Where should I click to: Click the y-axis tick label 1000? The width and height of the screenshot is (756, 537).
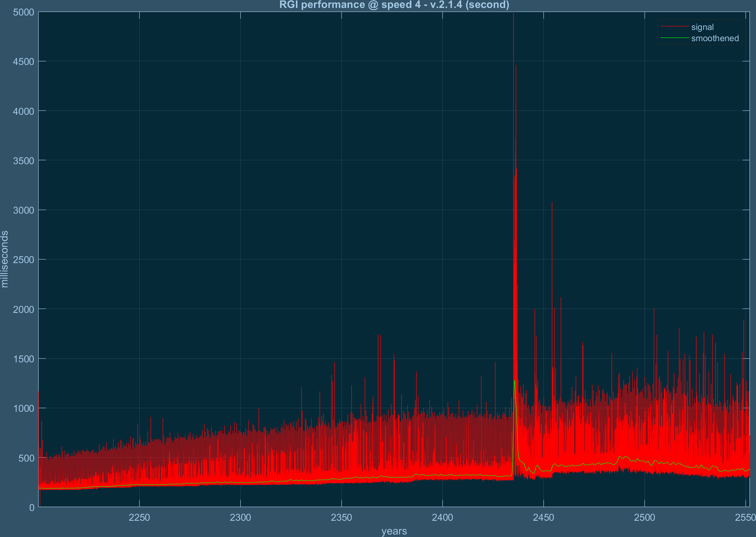[23, 408]
